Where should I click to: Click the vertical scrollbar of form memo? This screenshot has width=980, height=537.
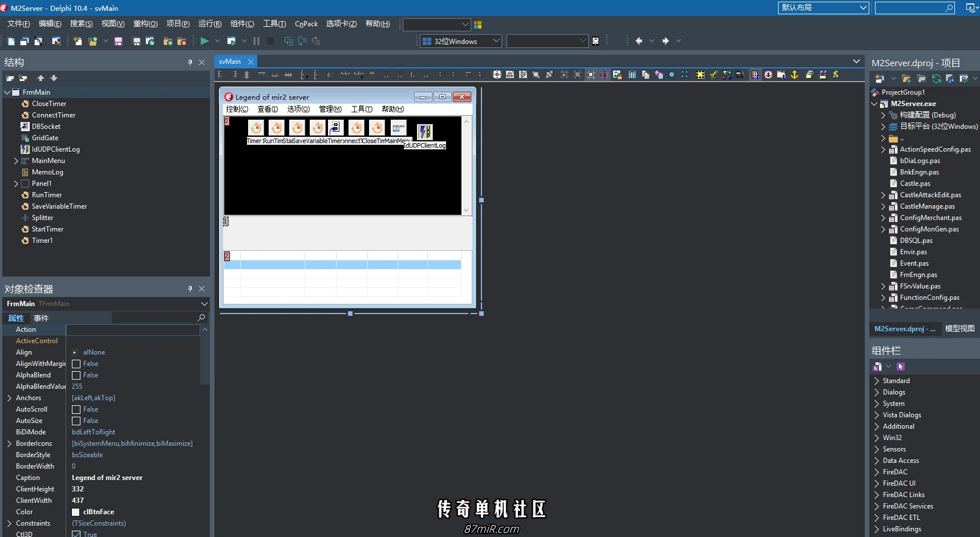[x=467, y=165]
